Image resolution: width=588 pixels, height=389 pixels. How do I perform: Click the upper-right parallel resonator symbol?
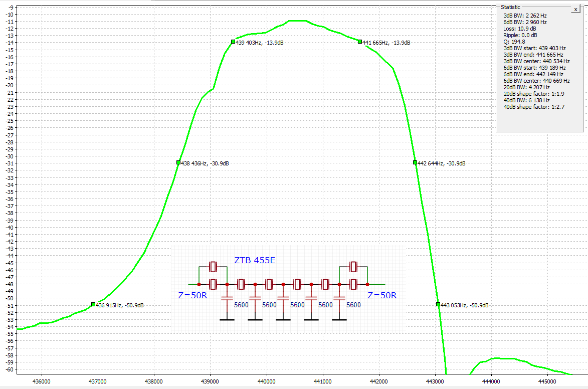coord(353,266)
